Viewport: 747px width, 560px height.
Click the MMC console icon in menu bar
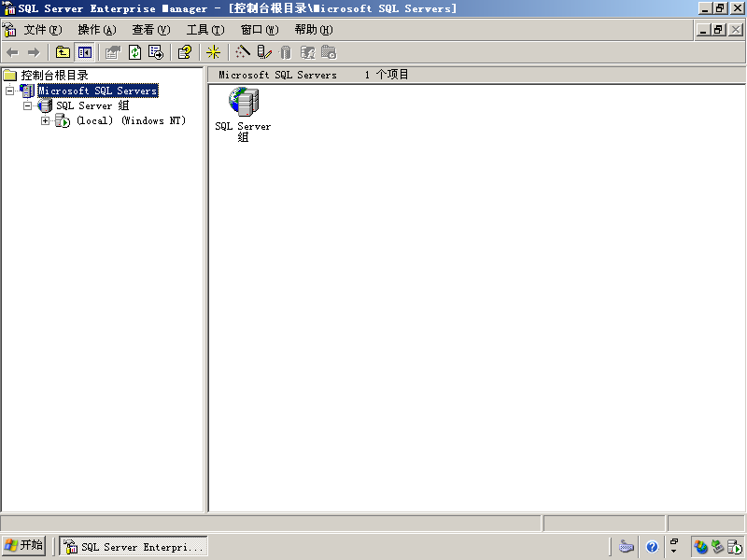(x=9, y=30)
